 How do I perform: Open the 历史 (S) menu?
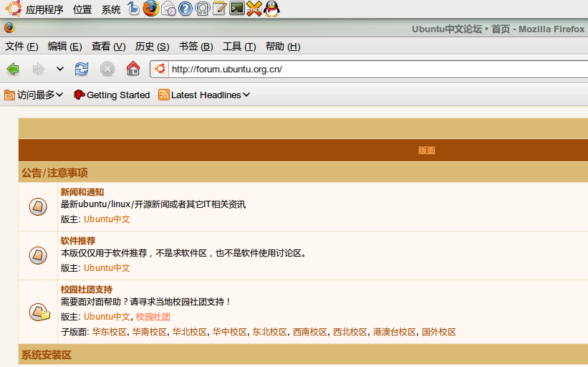pyautogui.click(x=153, y=47)
